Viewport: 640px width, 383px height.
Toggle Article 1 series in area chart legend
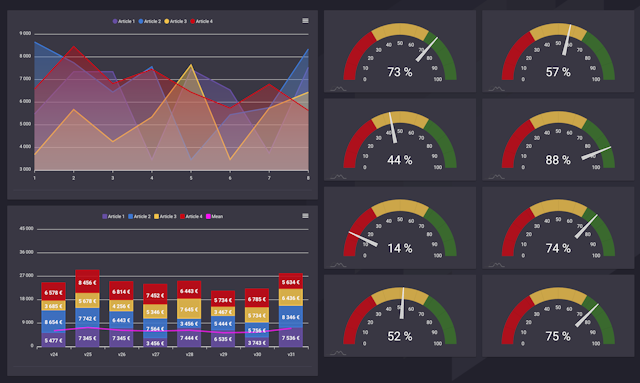click(x=124, y=21)
